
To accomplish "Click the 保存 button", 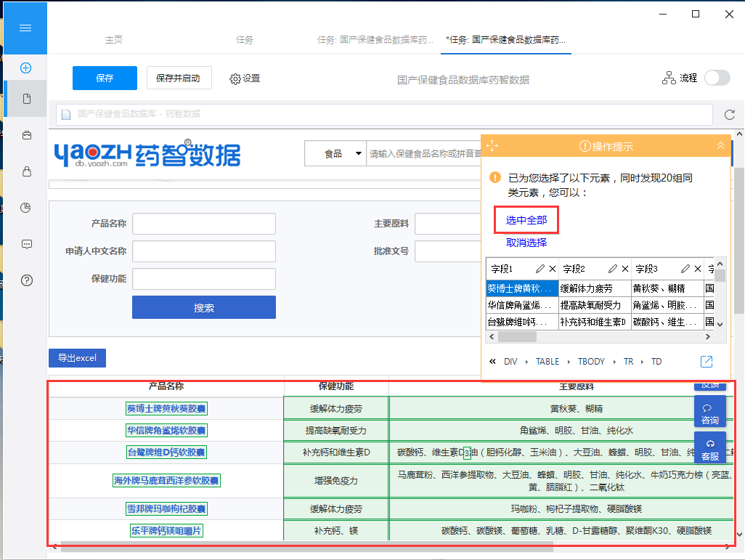I will pos(105,78).
